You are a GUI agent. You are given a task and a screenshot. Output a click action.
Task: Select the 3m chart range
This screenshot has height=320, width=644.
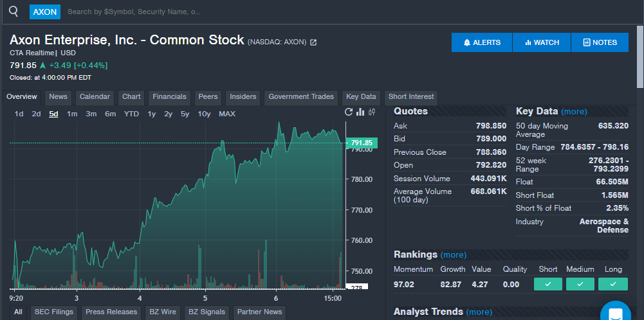coord(91,114)
